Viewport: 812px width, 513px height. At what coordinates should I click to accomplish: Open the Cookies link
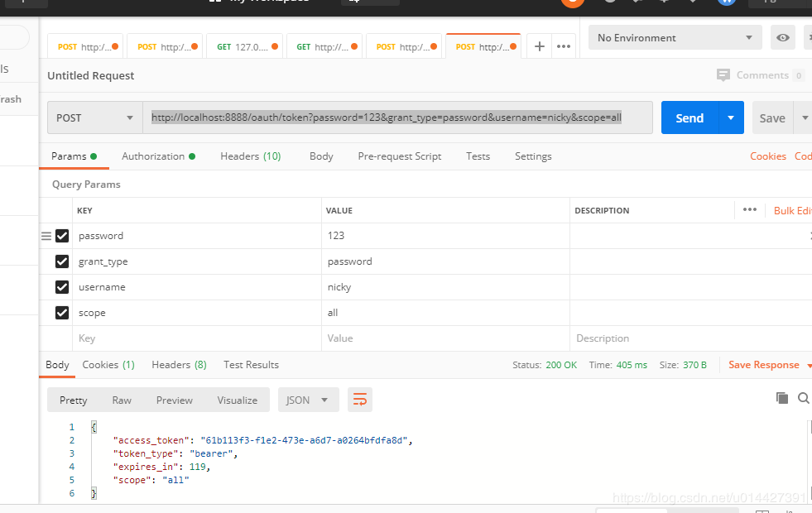[x=767, y=156]
